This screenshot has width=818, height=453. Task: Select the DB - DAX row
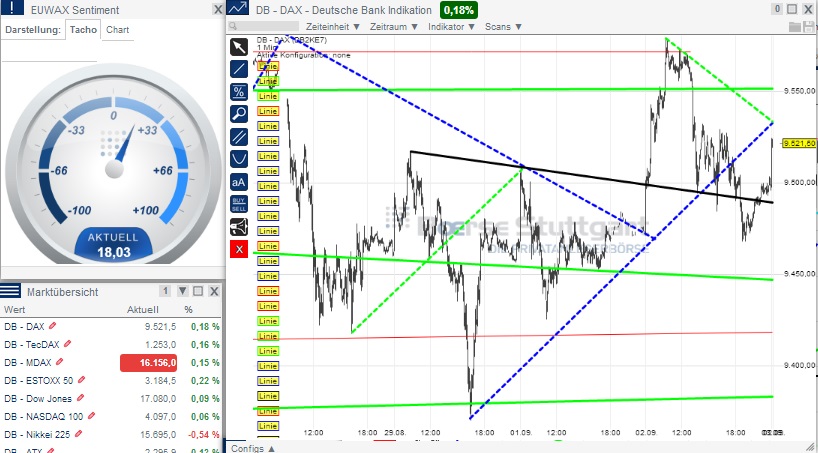(111, 326)
